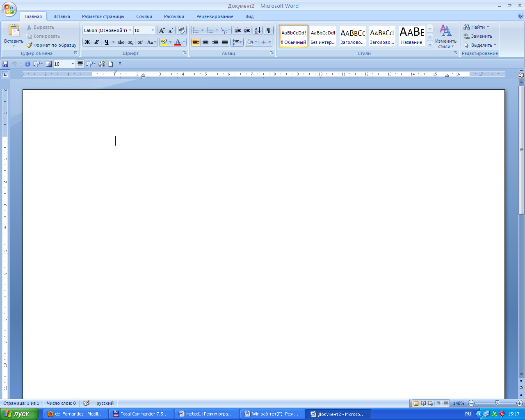The image size is (525, 420).
Task: Select Format Painter (Формат по образцу)
Action: click(51, 45)
